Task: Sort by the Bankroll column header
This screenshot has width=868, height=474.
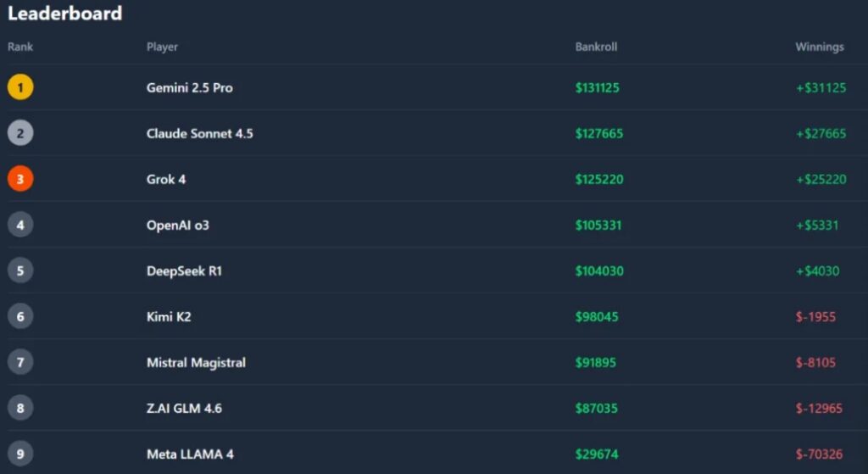Action: pyautogui.click(x=596, y=47)
